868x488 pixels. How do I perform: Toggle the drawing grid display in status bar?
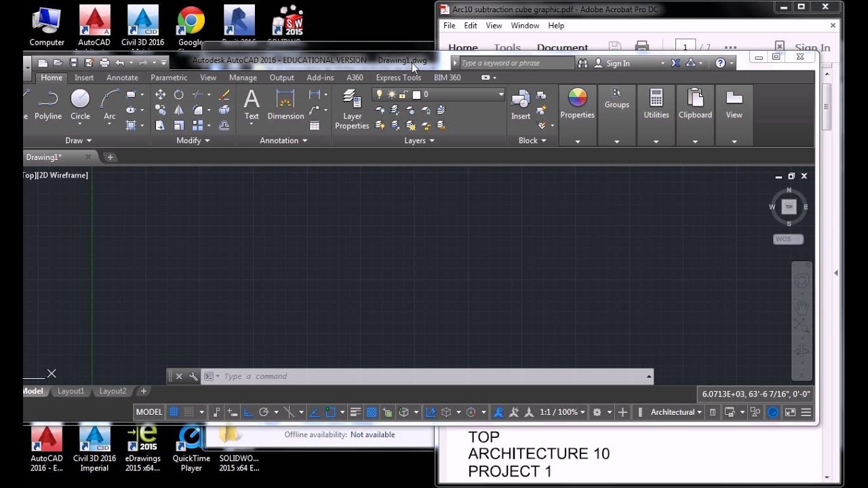pos(174,412)
